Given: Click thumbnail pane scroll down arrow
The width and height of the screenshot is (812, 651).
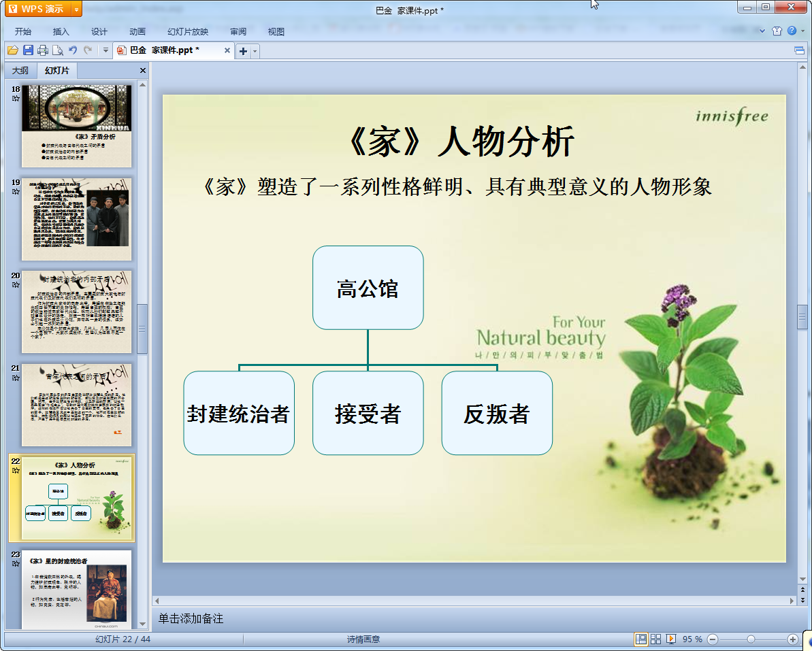Looking at the screenshot, I should [x=142, y=624].
